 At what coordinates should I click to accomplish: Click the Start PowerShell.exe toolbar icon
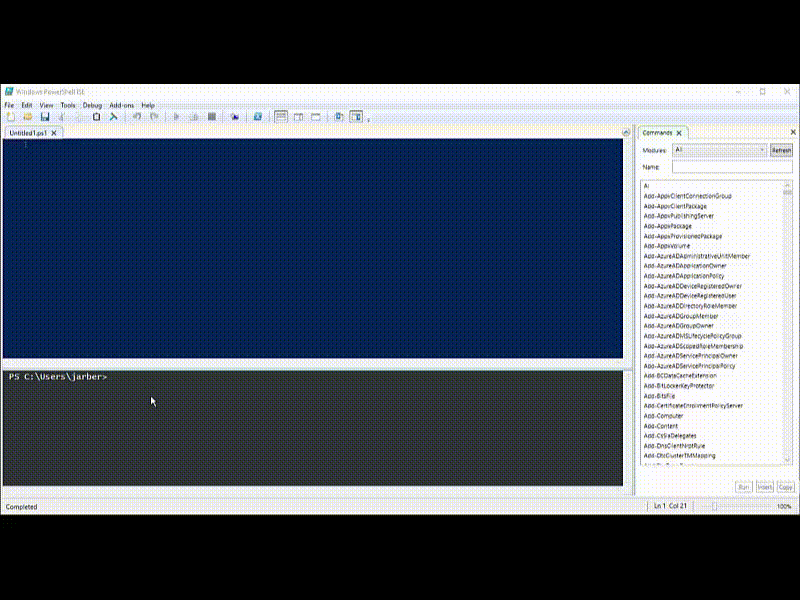(x=258, y=117)
